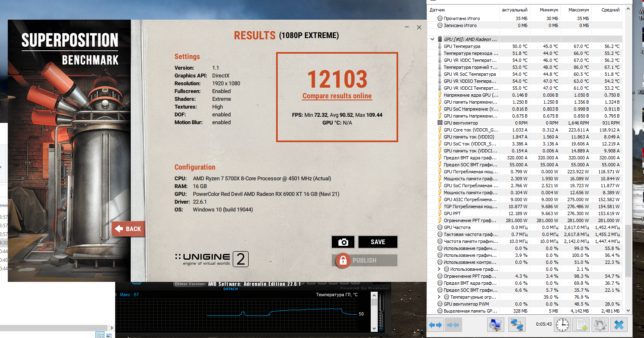Viewport: 644px width, 338px height.
Task: Click the 0:05:43 elapsed timer in HWiNFO
Action: [544, 324]
